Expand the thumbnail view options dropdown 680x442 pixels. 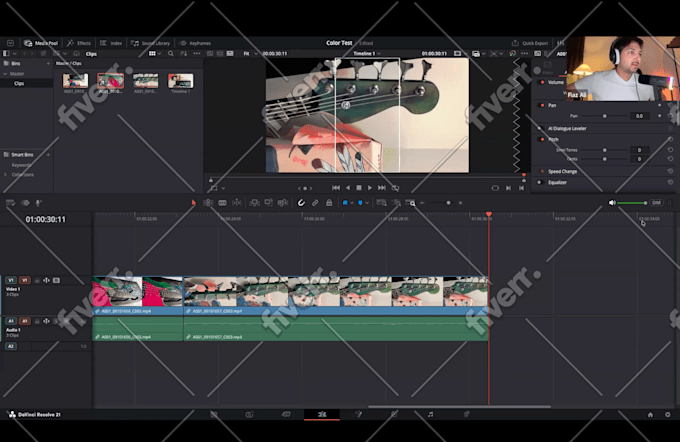click(x=160, y=54)
